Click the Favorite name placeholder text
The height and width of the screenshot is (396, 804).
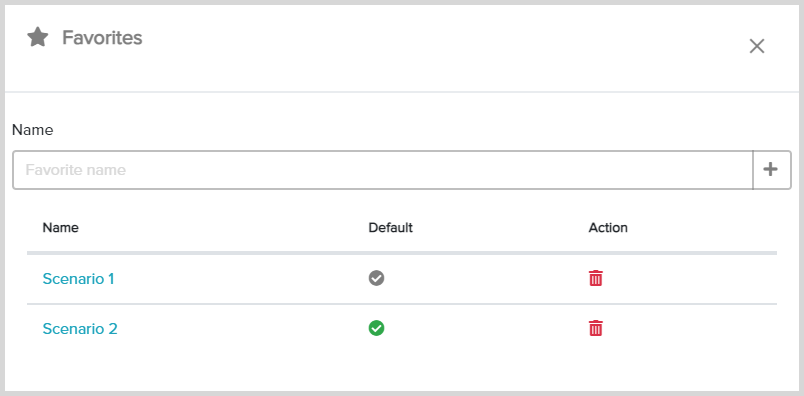point(76,170)
